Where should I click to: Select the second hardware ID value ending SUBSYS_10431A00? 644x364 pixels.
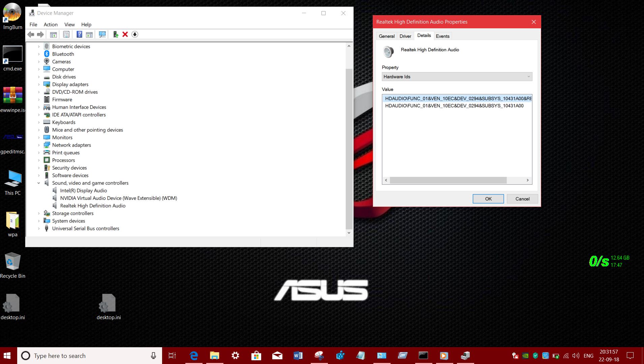tap(454, 106)
